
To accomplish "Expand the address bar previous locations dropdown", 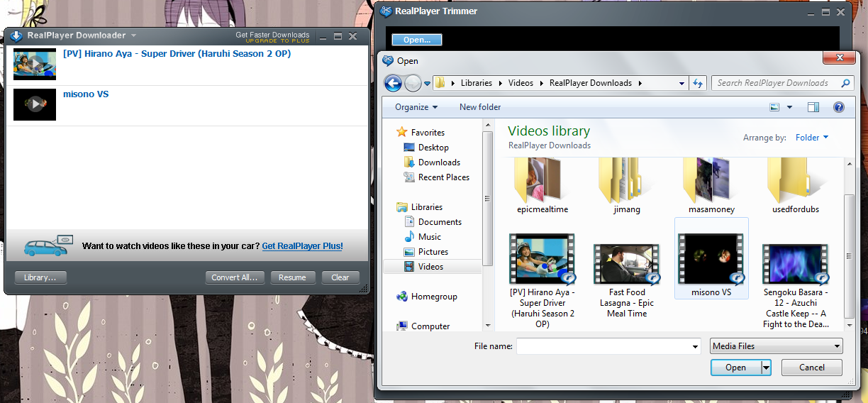I will 682,83.
